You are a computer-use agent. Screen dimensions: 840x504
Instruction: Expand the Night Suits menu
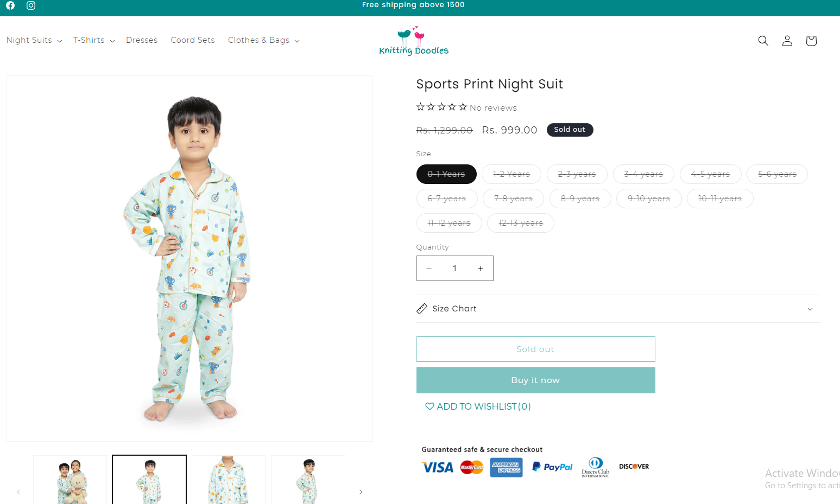coord(34,40)
